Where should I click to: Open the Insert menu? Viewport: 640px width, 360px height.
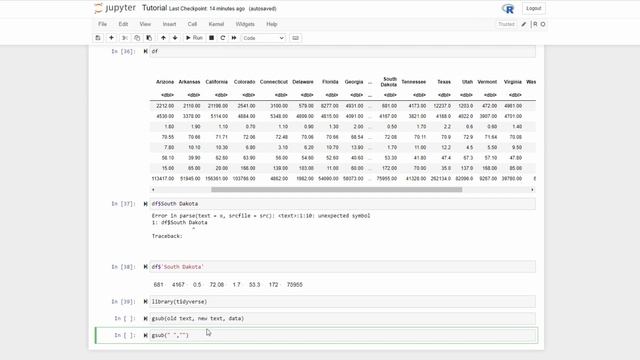point(169,24)
